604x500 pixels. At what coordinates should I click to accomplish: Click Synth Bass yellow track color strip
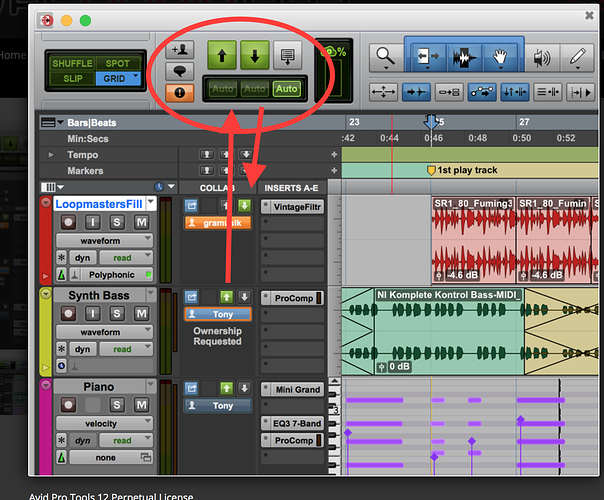click(46, 332)
